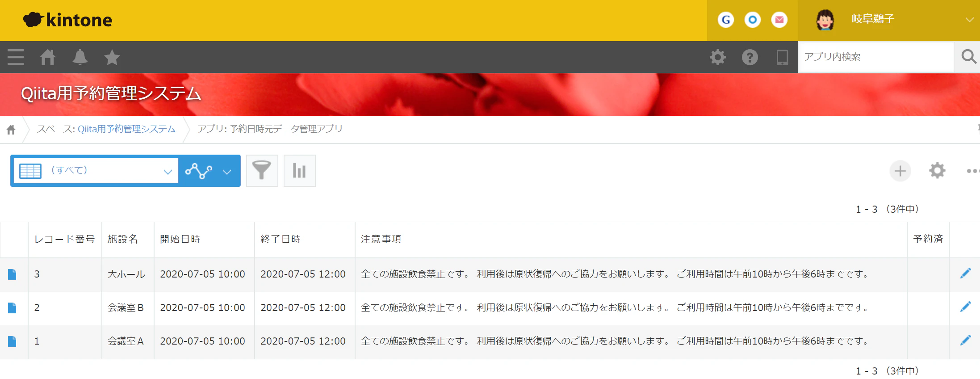Go to portal home icon in toolbar
Image resolution: width=980 pixels, height=379 pixels.
(48, 57)
